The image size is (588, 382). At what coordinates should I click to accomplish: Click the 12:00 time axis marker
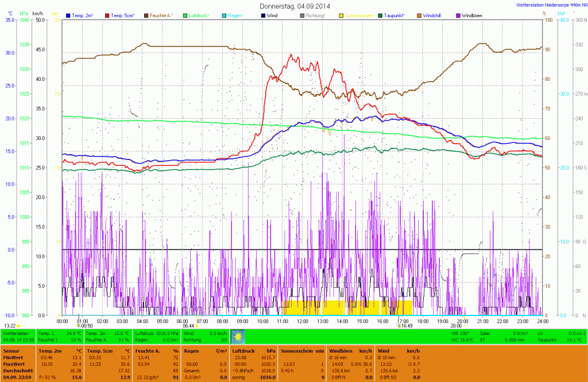302,321
